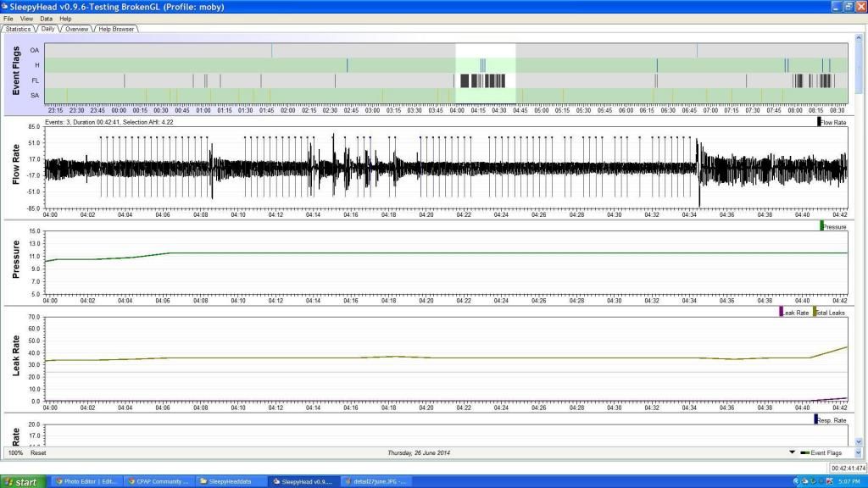This screenshot has width=868, height=488.
Task: Click the Total Leaks olive legend swatch
Action: 815,312
